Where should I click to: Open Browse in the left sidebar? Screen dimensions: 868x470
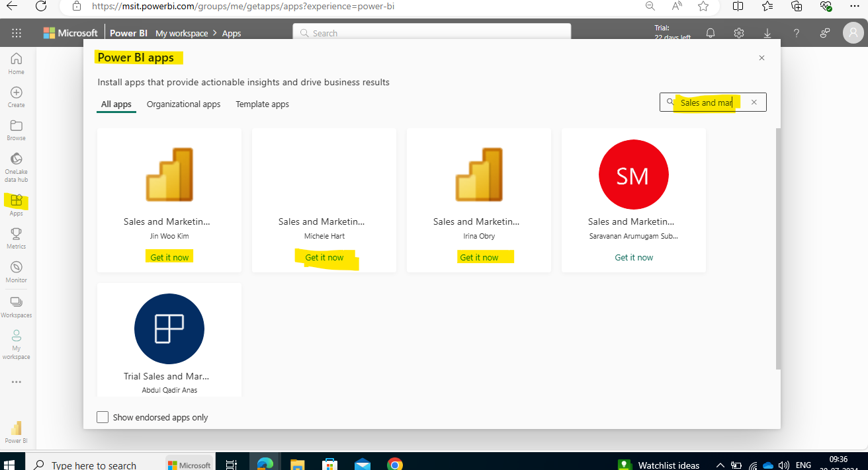16,130
